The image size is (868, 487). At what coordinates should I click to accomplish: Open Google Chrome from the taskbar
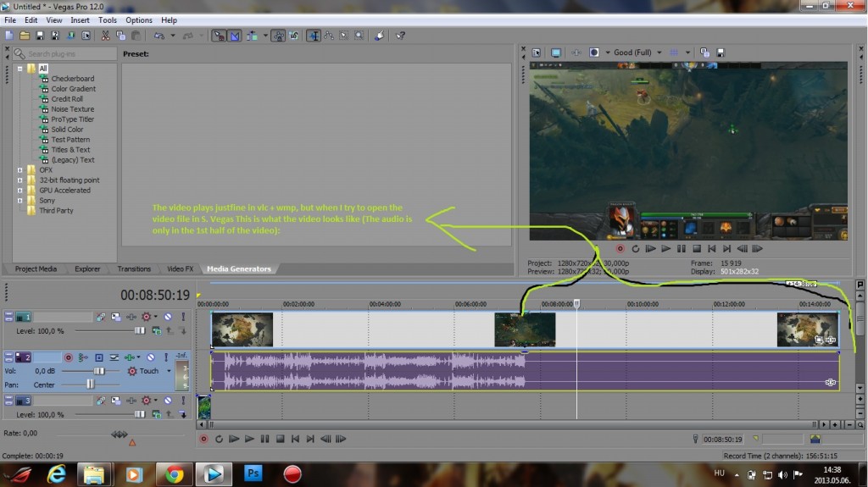(x=174, y=474)
